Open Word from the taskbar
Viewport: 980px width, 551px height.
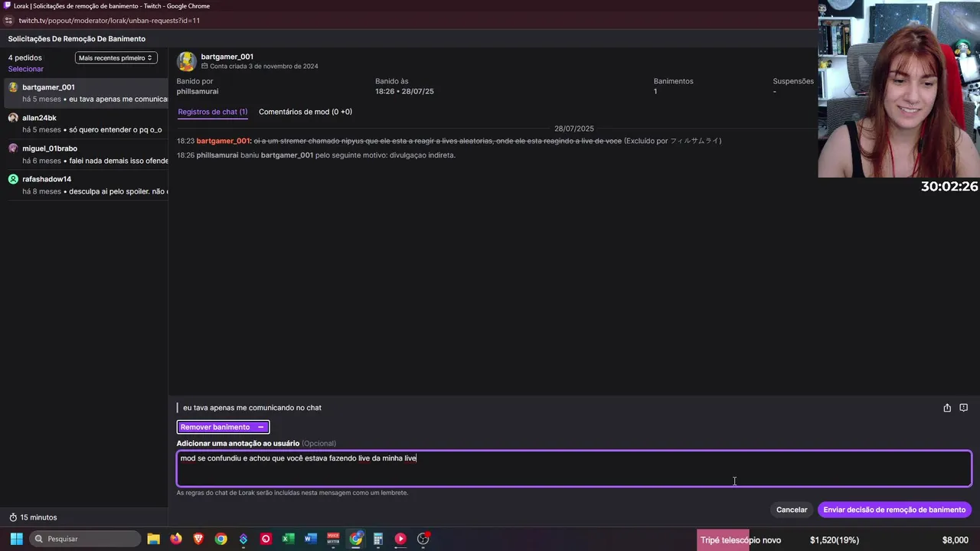[310, 539]
